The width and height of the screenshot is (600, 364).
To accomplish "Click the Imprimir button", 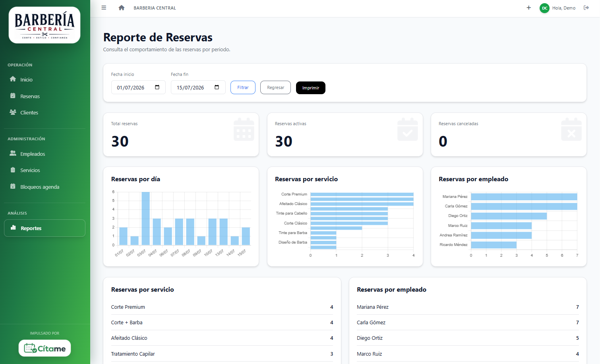I will [x=311, y=88].
